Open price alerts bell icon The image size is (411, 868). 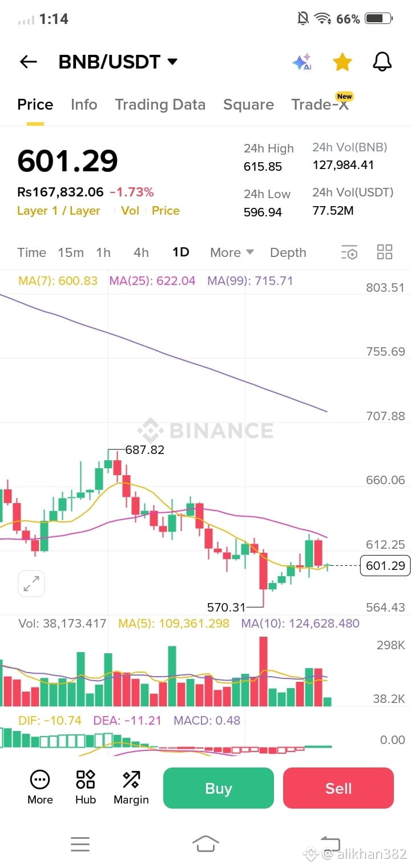point(382,62)
